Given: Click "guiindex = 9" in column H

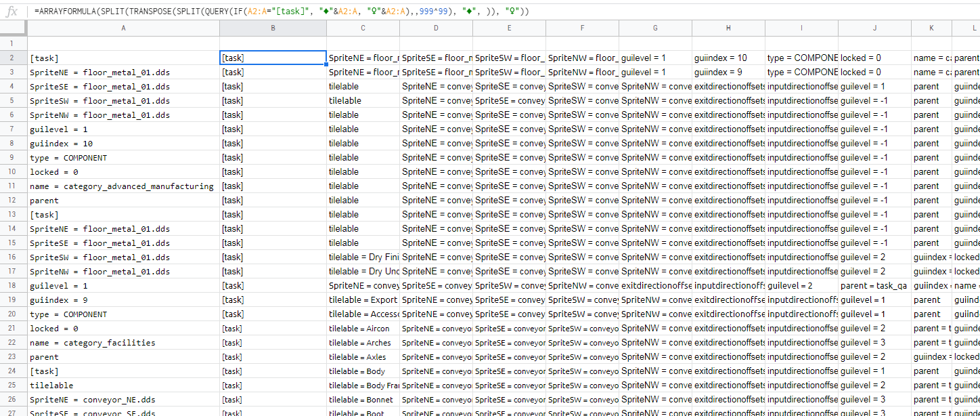Looking at the screenshot, I should point(728,72).
